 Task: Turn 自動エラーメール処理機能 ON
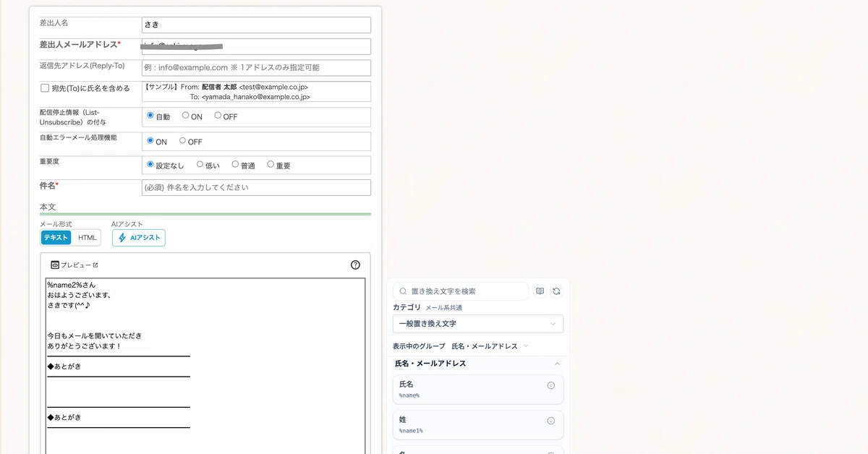pos(150,140)
